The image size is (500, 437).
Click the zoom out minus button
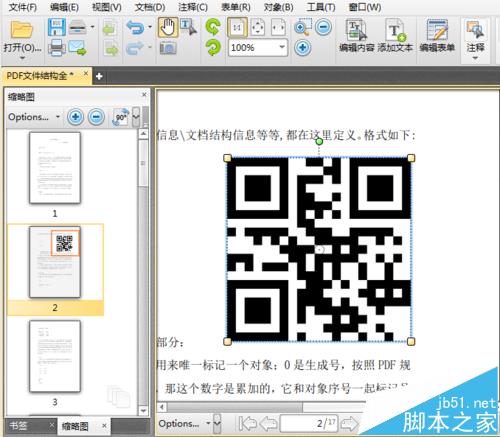[323, 27]
